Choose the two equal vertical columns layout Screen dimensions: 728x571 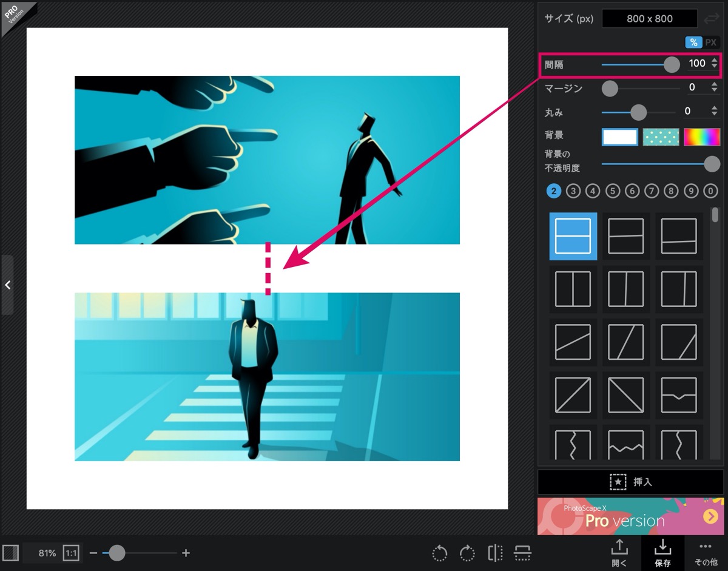pyautogui.click(x=573, y=289)
